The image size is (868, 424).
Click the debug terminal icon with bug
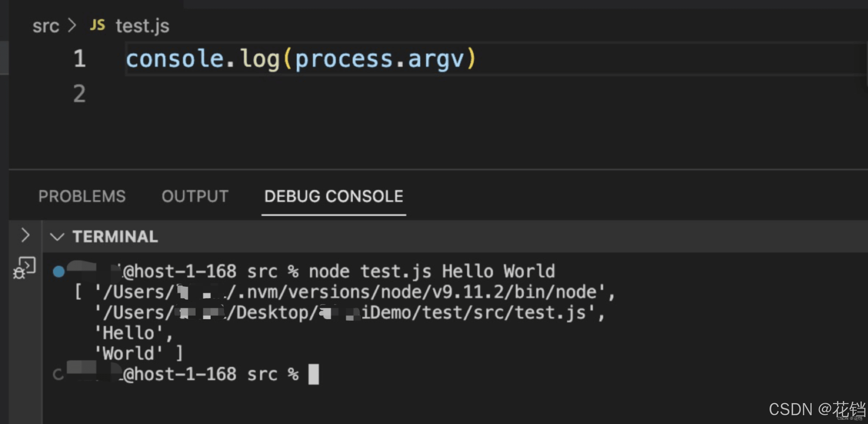click(x=24, y=268)
